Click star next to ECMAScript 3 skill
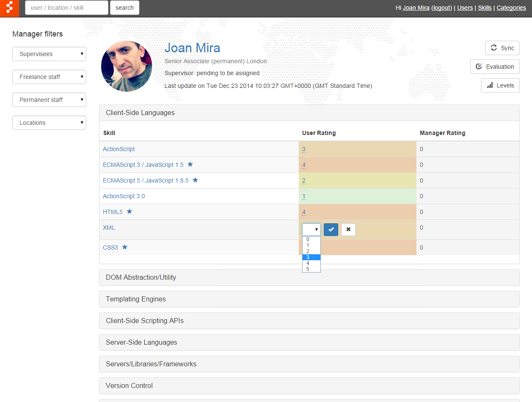 [x=190, y=164]
